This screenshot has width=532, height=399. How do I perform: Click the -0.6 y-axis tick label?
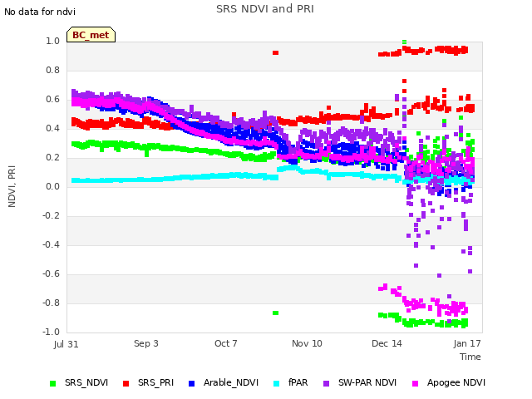click(51, 274)
